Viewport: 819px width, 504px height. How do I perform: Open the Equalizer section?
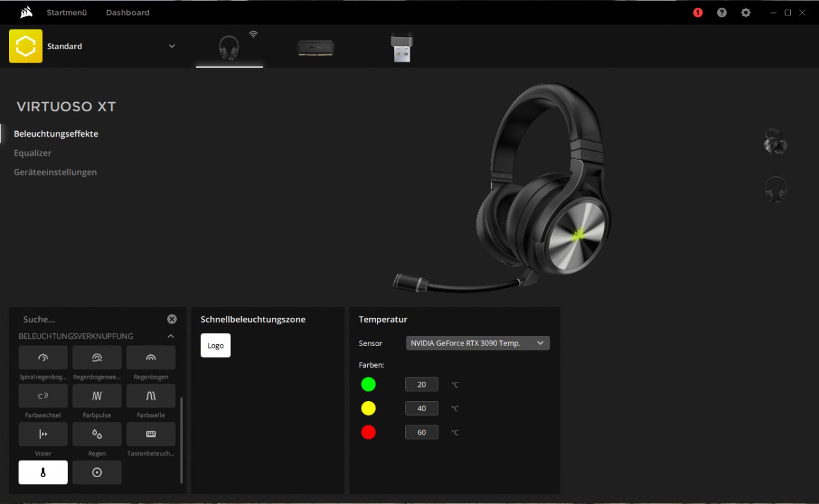point(33,153)
